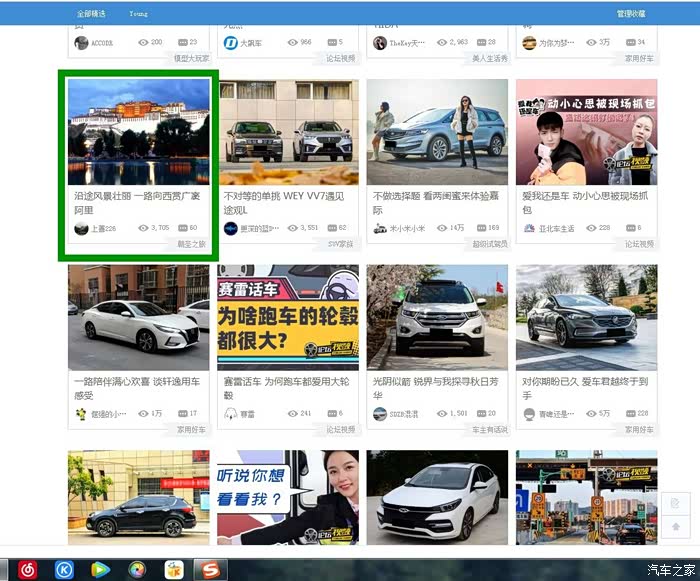This screenshot has width=700, height=581.
Task: Open 管理收藏 in the top bar
Action: (x=630, y=14)
